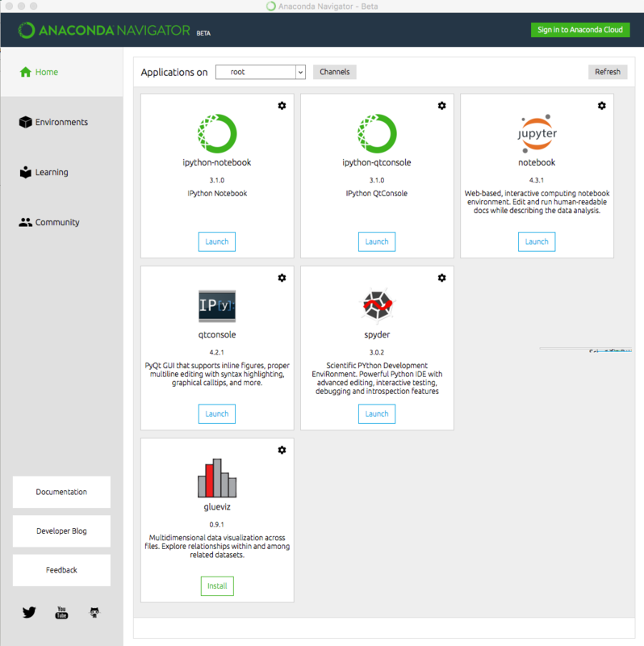The height and width of the screenshot is (646, 644).
Task: Click the 'IPython Notebook' description text
Action: point(217,193)
